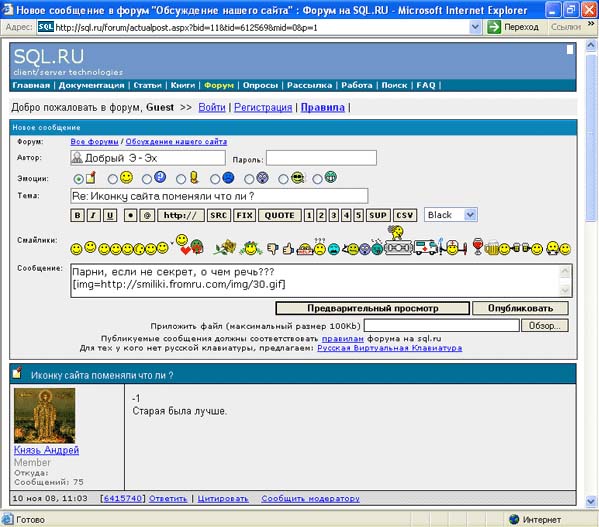This screenshot has height=527, width=599.
Task: Click the Князь Андрей avatar image
Action: coord(45,415)
